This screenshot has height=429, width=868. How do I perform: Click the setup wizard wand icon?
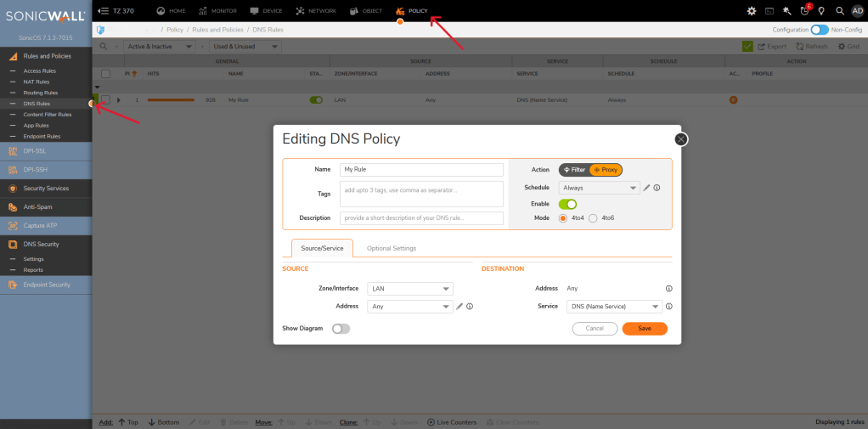click(787, 11)
